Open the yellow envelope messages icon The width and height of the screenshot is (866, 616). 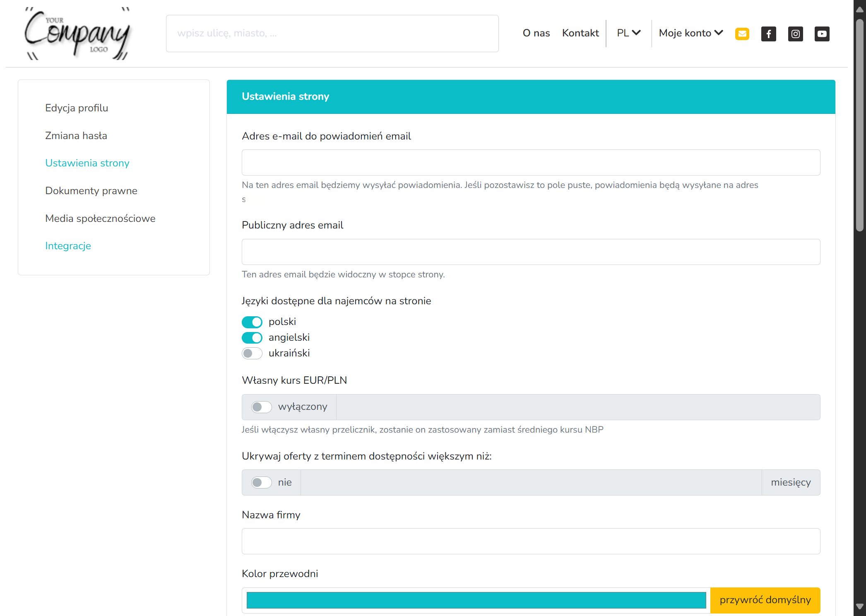pos(742,34)
